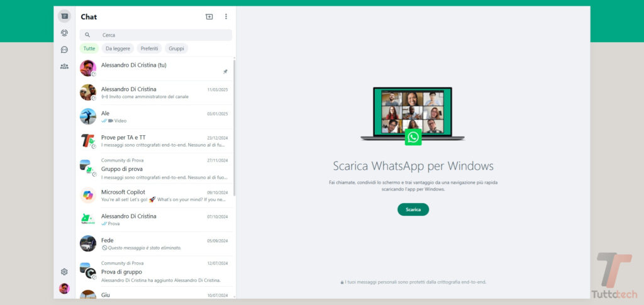The width and height of the screenshot is (644, 305).
Task: Open the Ale chat
Action: click(154, 117)
